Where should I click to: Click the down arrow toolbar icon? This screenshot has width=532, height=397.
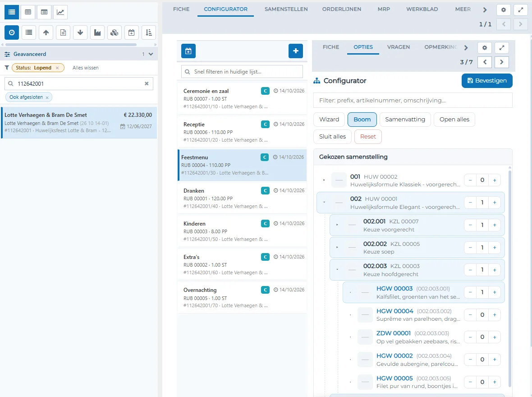pos(80,32)
